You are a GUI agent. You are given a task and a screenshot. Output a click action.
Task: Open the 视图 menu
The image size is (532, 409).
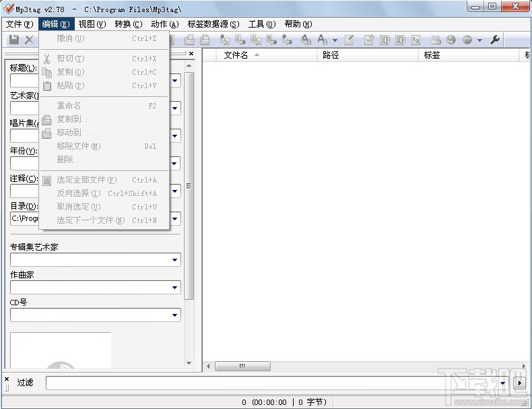[92, 24]
